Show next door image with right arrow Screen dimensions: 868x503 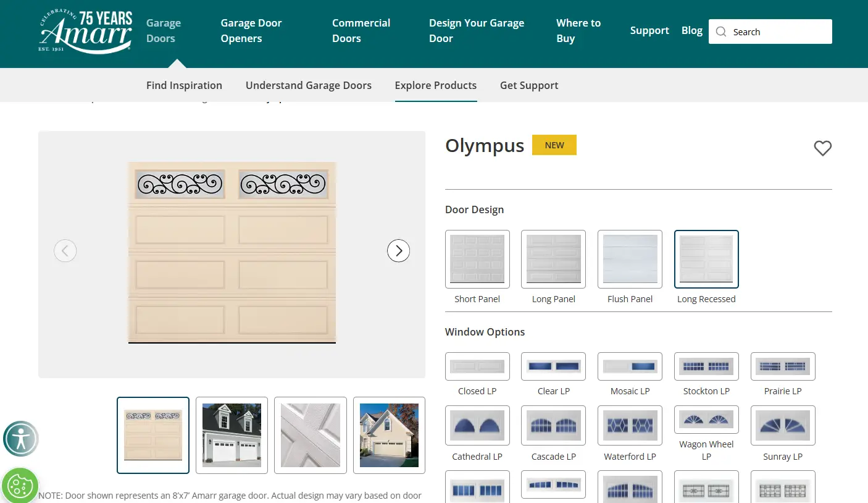pyautogui.click(x=398, y=250)
